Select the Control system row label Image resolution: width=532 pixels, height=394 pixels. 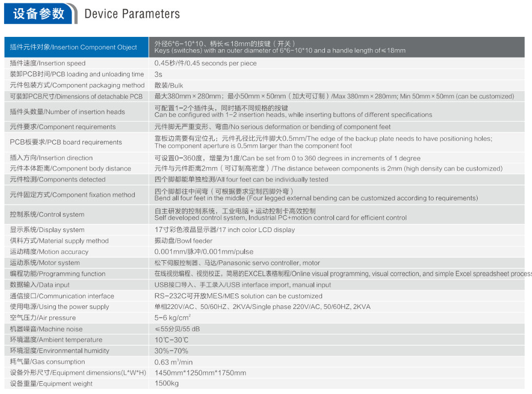(47, 214)
